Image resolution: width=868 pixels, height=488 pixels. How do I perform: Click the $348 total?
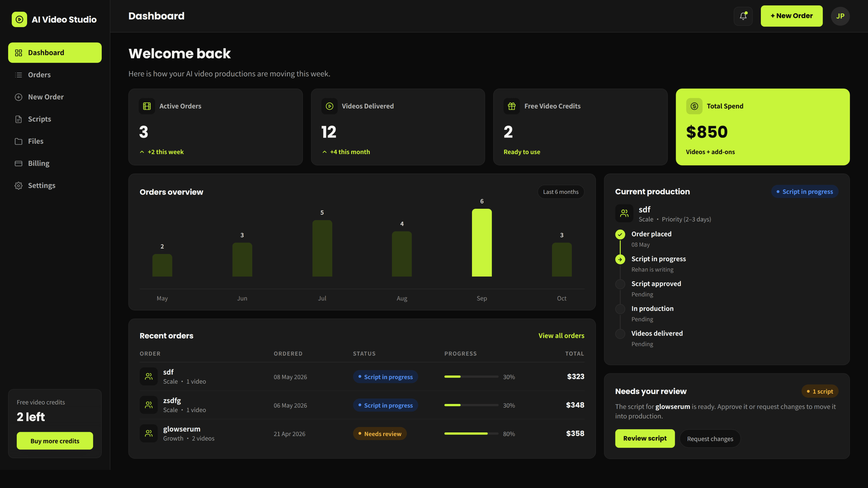[x=575, y=405]
